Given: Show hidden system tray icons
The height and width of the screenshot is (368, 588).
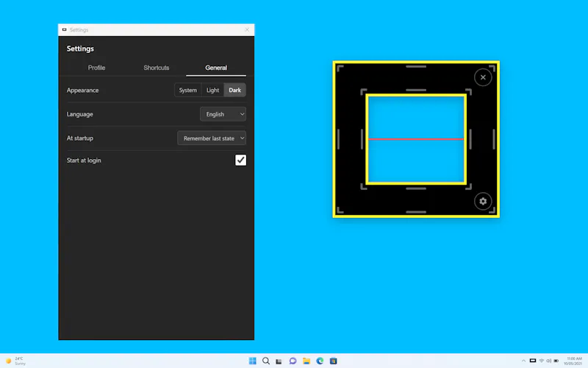Looking at the screenshot, I should [523, 361].
